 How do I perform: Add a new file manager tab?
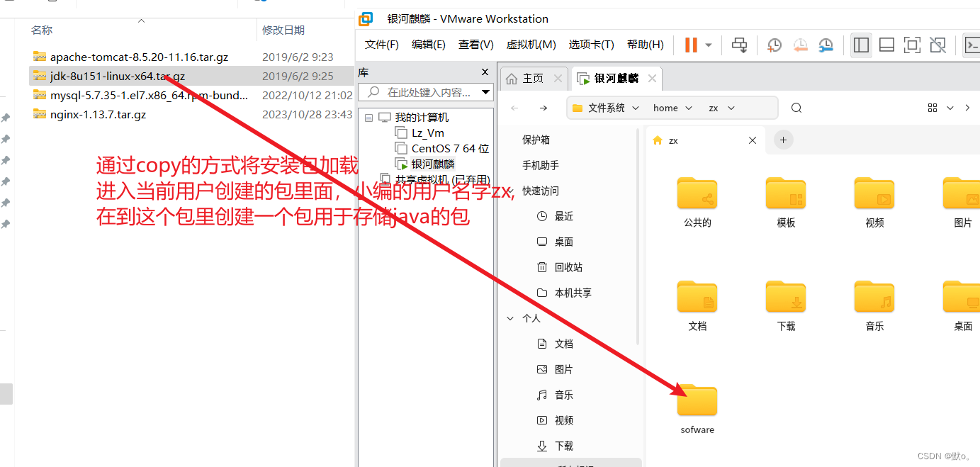[x=783, y=140]
